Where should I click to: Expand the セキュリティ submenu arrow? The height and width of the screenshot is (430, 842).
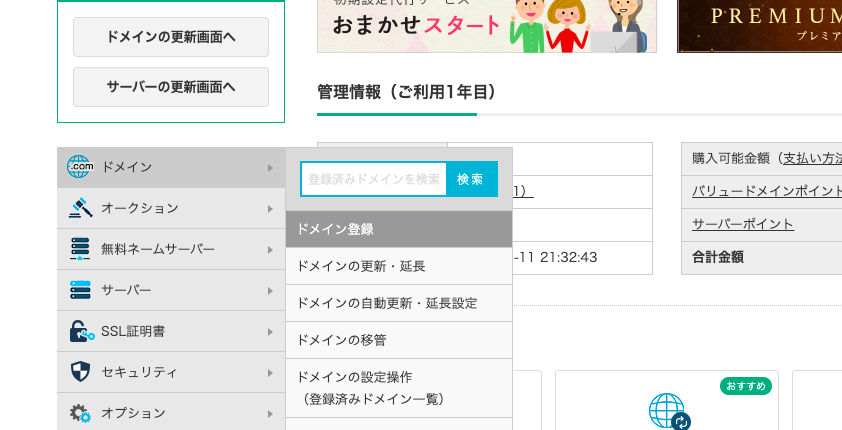pyautogui.click(x=270, y=373)
